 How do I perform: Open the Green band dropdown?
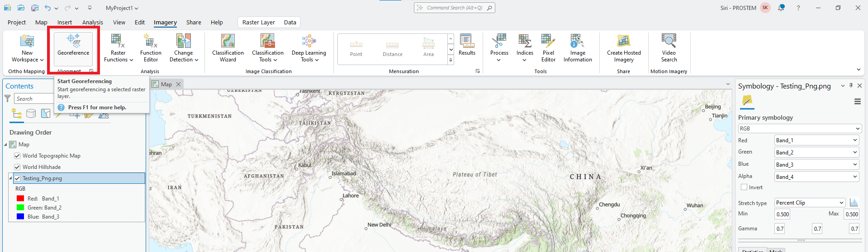pyautogui.click(x=816, y=153)
